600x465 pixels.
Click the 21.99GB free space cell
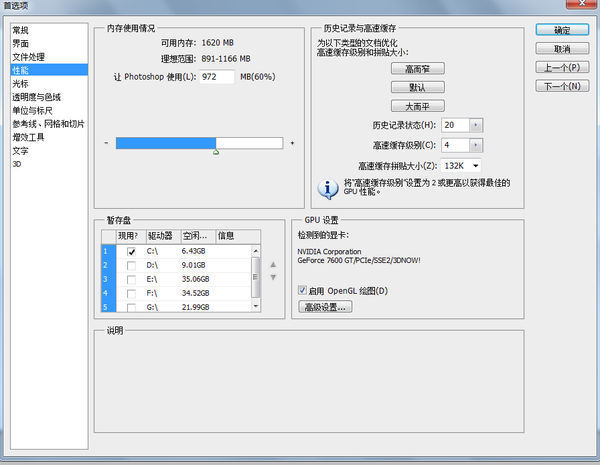click(x=196, y=307)
